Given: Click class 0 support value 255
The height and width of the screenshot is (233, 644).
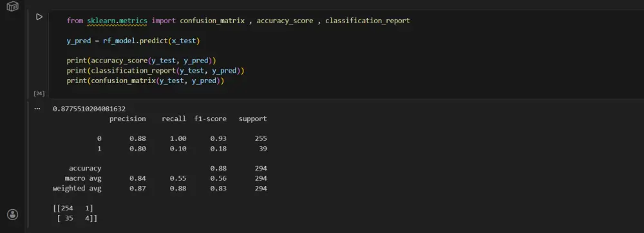Looking at the screenshot, I should click(x=261, y=138).
